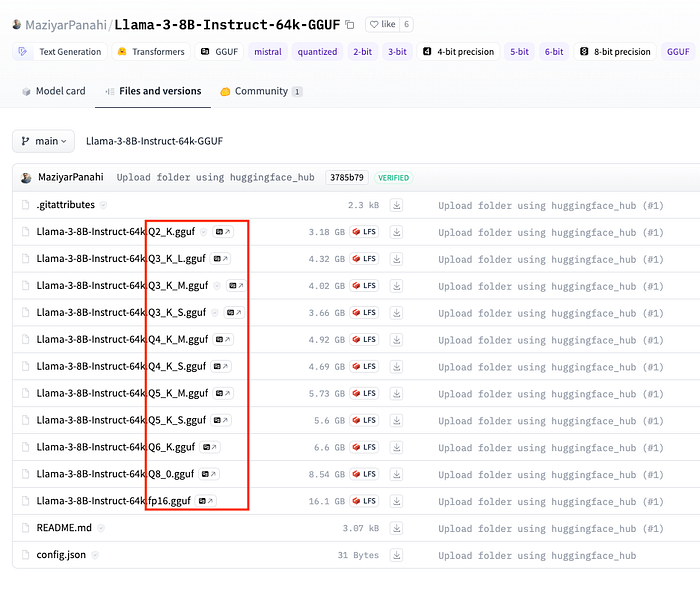Open the MaziyarPanahi commit author link
The image size is (700, 595).
point(71,177)
